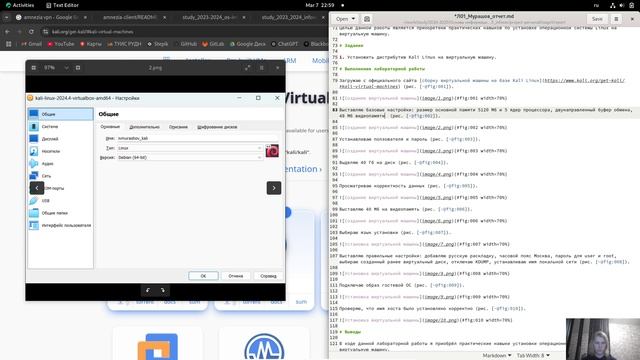The image size is (640, 360).
Task: Open the browser tab search dropdown arrow
Action: pyautogui.click(x=6, y=17)
